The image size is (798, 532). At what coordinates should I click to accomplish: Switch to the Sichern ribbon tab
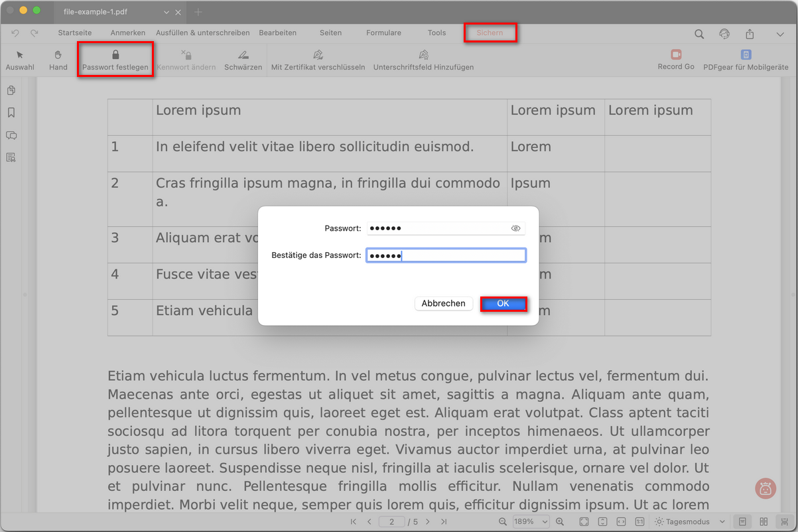pyautogui.click(x=490, y=32)
